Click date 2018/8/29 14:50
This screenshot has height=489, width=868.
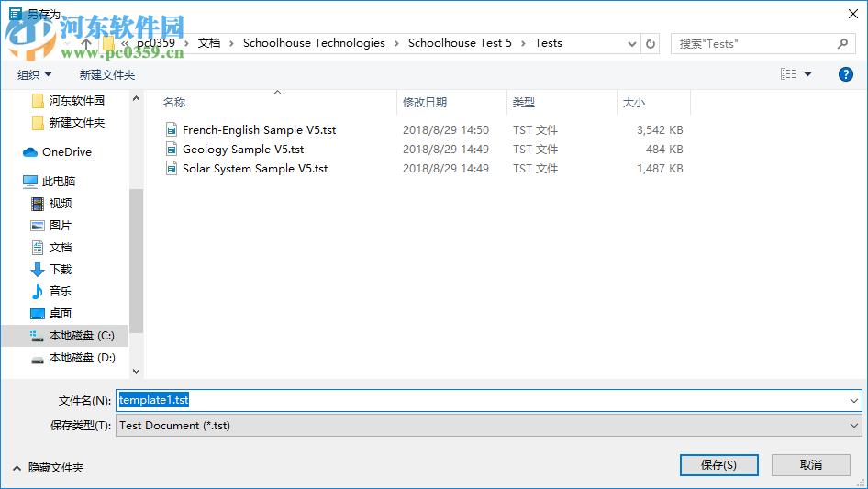[x=446, y=130]
